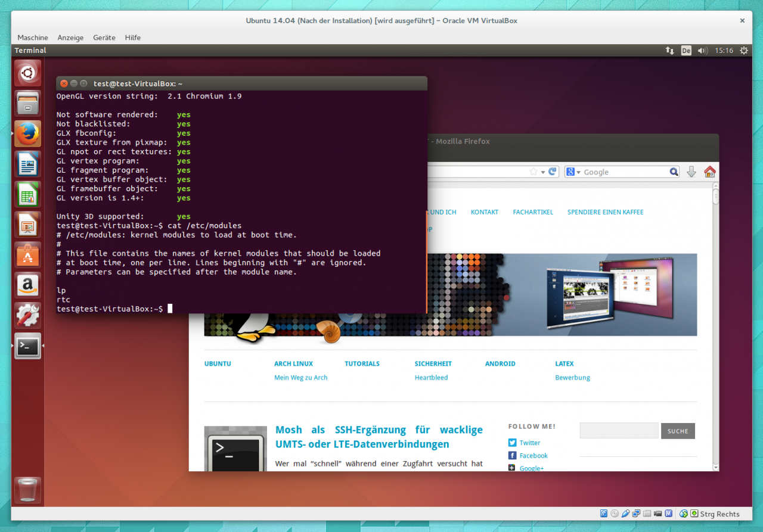Click the terminal title test@test-VirtualBox
This screenshot has height=532, width=763.
tap(138, 84)
